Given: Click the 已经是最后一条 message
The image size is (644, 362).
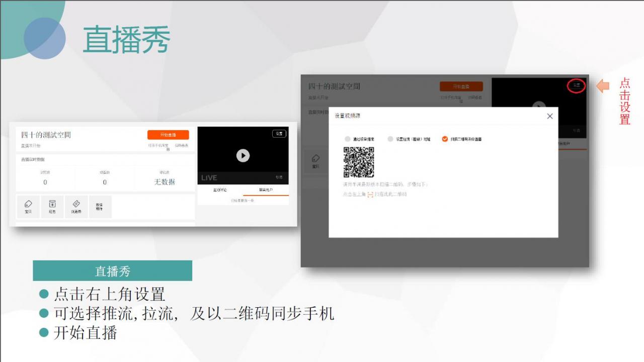Looking at the screenshot, I should click(x=243, y=201).
